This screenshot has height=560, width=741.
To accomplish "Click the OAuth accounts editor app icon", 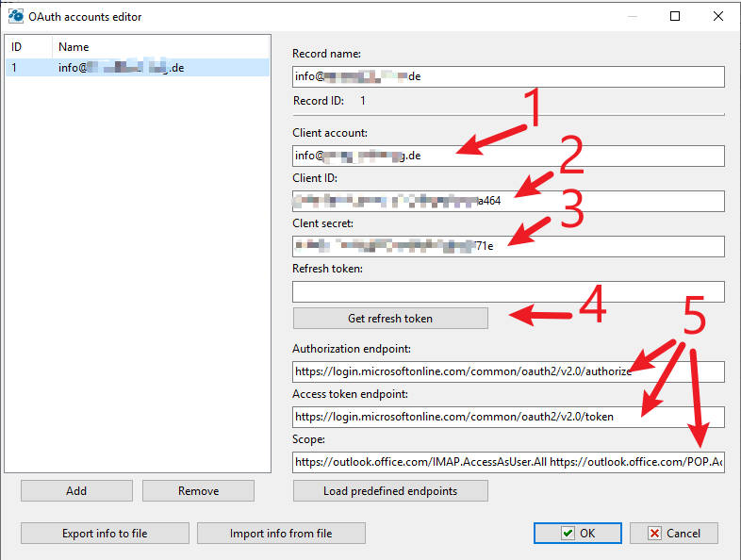I will point(16,16).
